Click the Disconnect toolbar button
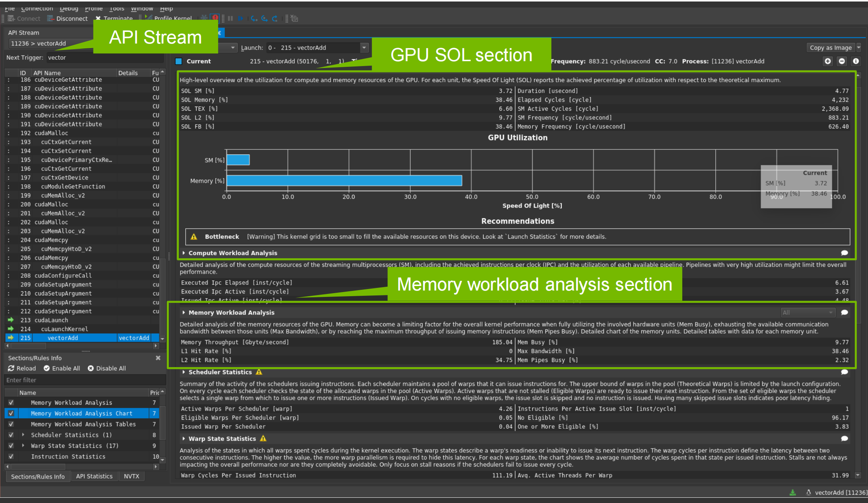Viewport: 868px width, 503px height. pos(68,18)
